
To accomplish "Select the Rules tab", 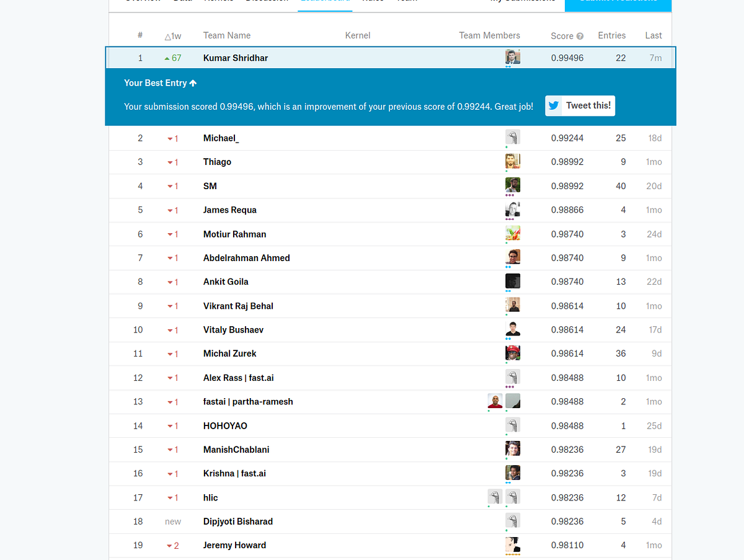I will point(373,1).
